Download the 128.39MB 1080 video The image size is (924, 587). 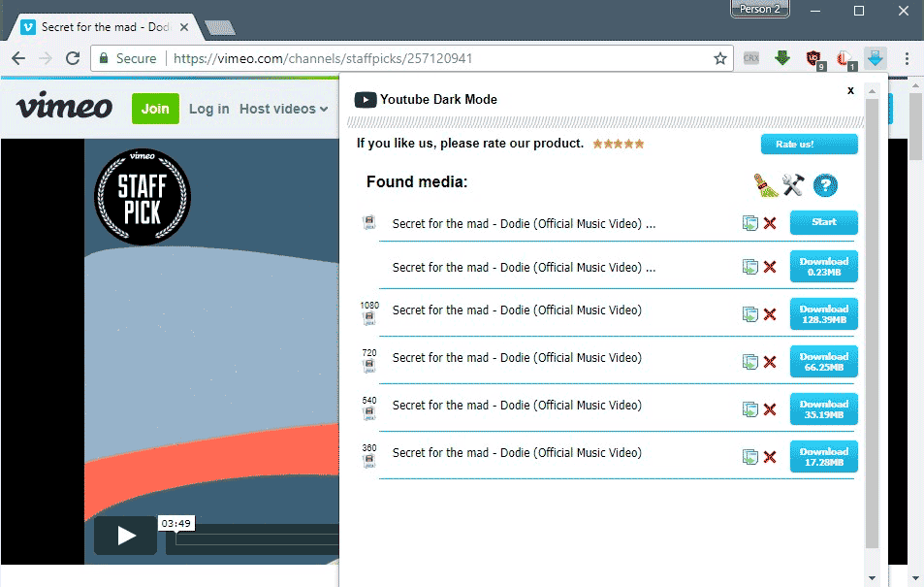[823, 314]
